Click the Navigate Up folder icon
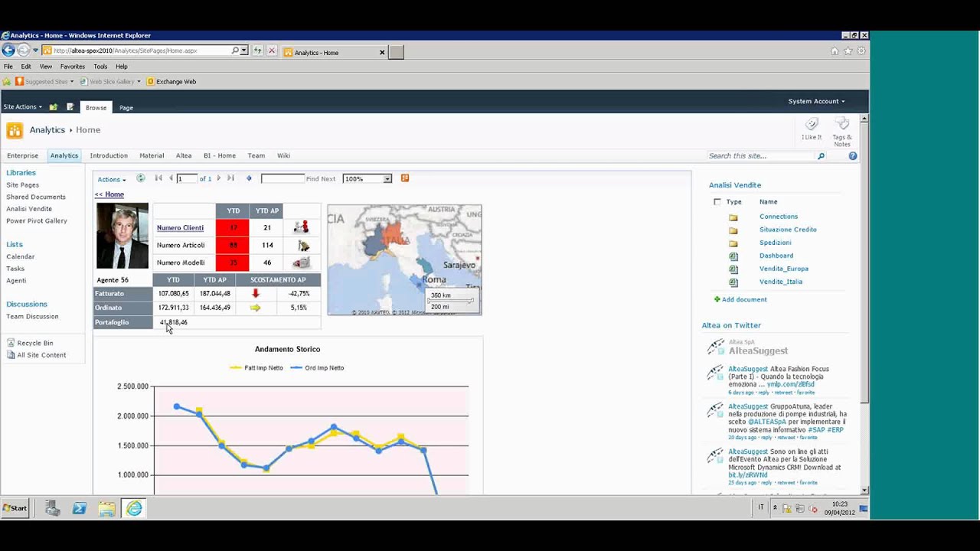 tap(54, 107)
